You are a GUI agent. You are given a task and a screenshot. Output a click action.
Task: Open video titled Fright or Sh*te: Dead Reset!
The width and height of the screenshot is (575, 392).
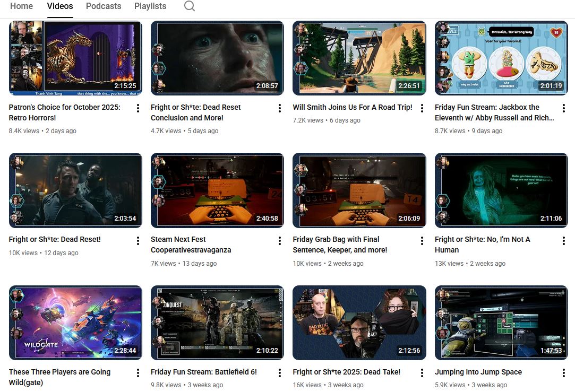55,239
